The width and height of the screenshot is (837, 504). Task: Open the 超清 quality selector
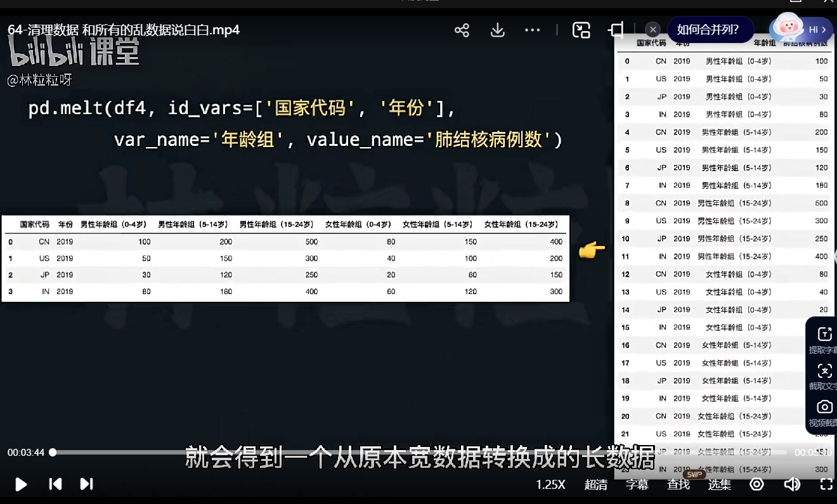595,484
